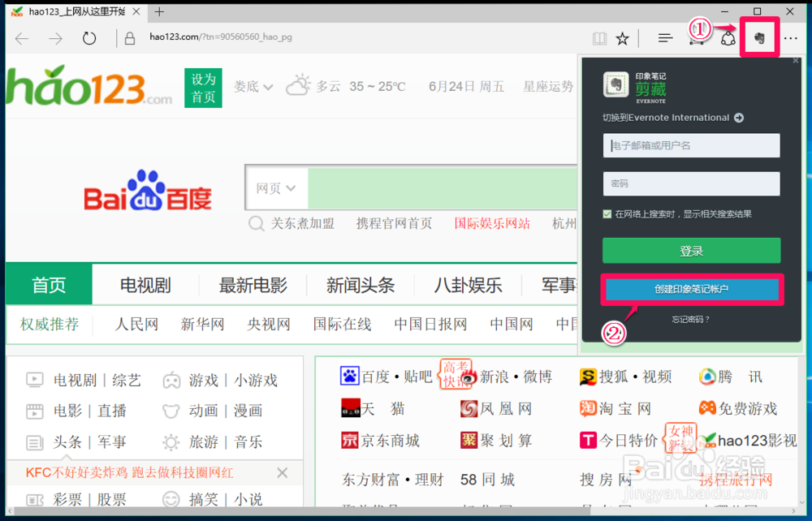This screenshot has width=812, height=521.
Task: Click the browser forward arrow
Action: coord(55,38)
